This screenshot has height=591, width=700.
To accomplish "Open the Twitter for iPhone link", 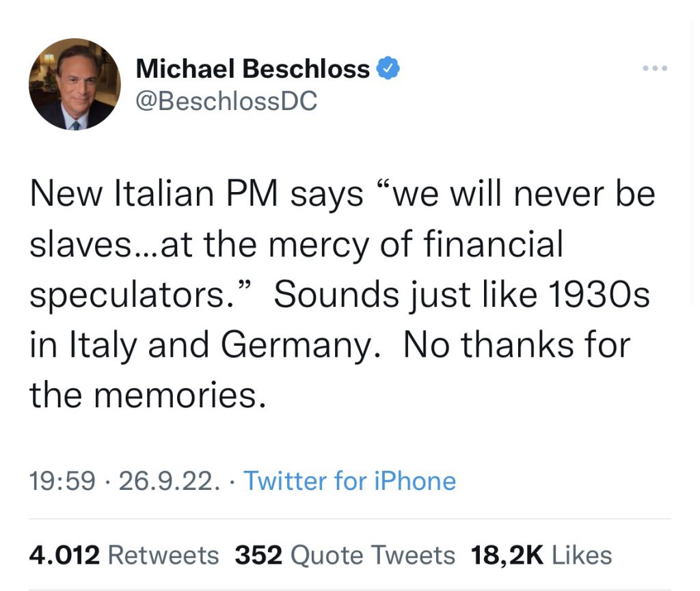I will (x=349, y=481).
